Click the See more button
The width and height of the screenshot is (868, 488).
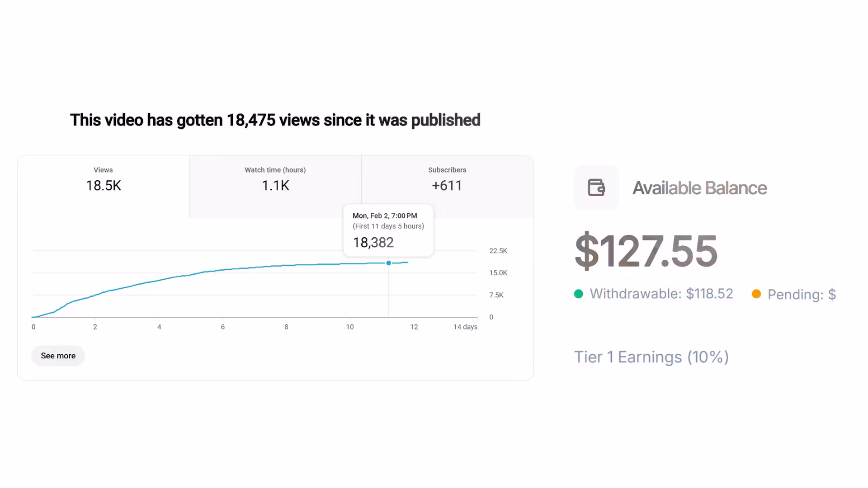point(58,356)
